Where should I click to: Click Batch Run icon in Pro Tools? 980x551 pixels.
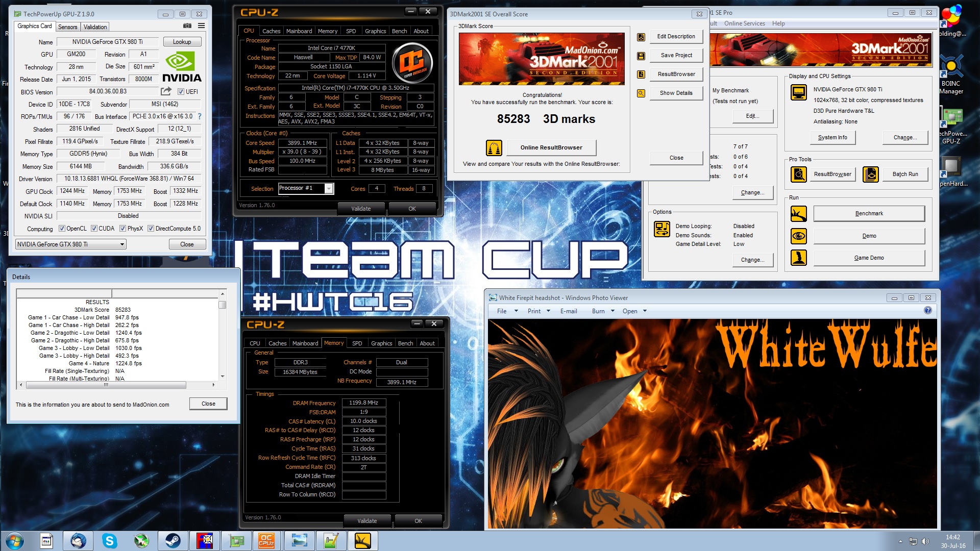[x=871, y=174]
